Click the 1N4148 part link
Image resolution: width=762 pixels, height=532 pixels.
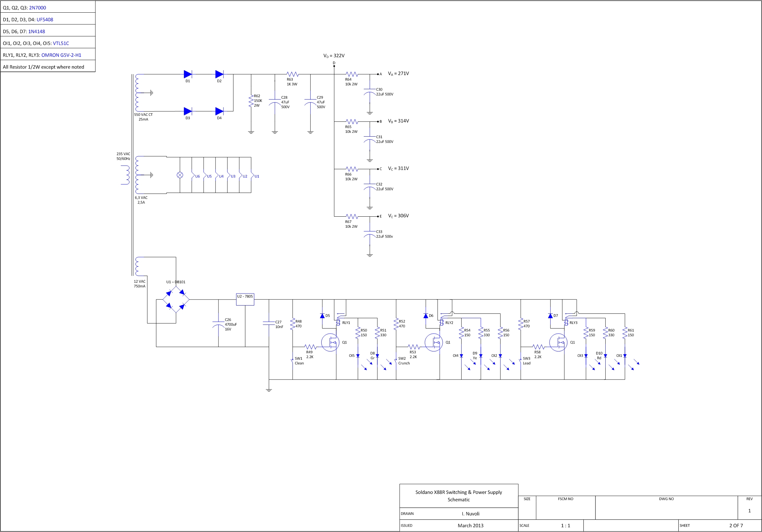click(36, 32)
